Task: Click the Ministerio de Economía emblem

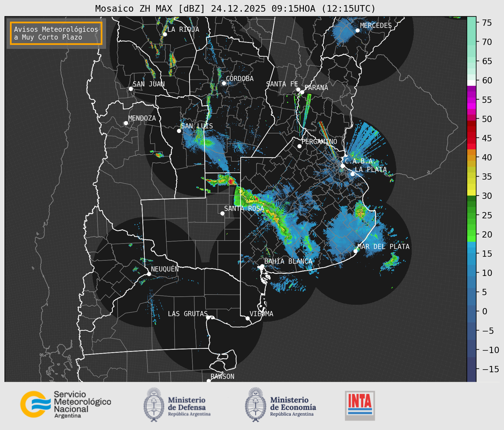Action: tap(255, 405)
